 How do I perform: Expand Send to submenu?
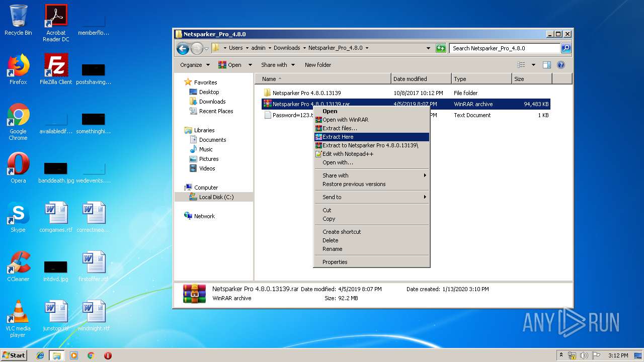click(371, 197)
